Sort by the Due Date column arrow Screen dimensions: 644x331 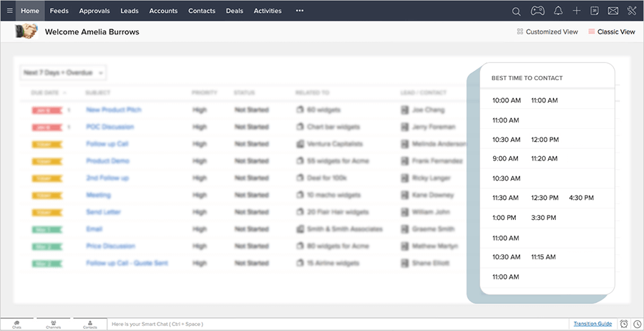[65, 93]
